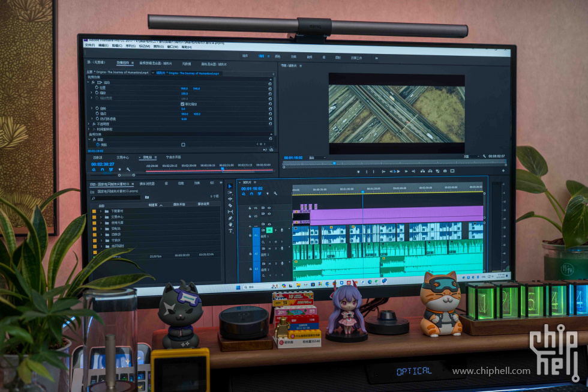Screen dimensions: 588x392
Task: Open the 窗口(W) menu
Action: tap(173, 47)
